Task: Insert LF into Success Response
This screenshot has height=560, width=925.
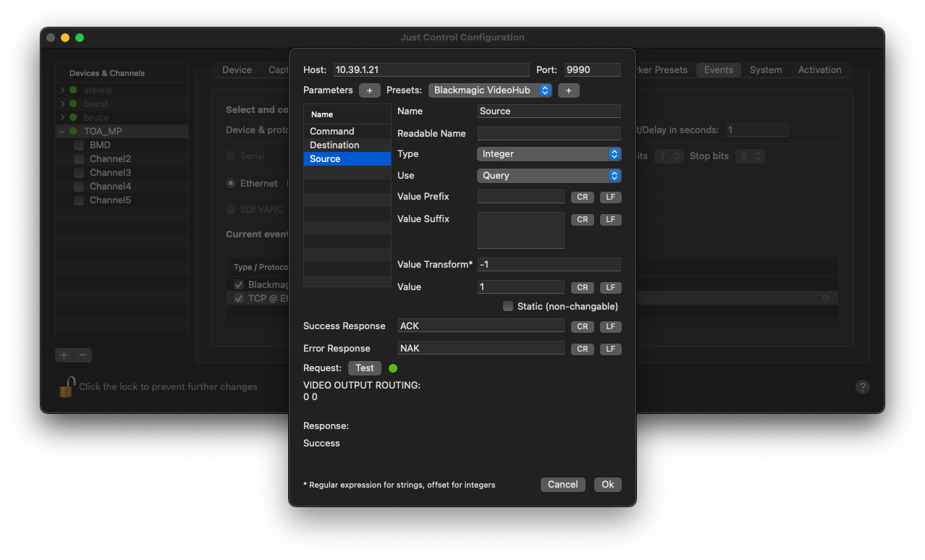Action: pyautogui.click(x=610, y=326)
